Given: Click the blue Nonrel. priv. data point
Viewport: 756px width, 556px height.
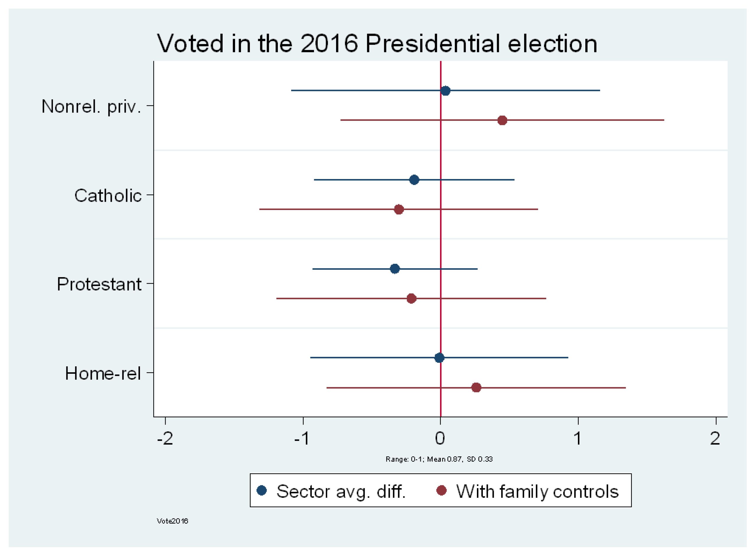Looking at the screenshot, I should 445,91.
